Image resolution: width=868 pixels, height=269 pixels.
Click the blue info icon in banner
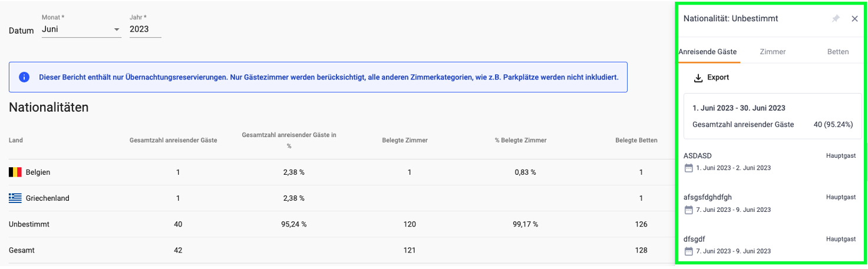pyautogui.click(x=24, y=77)
